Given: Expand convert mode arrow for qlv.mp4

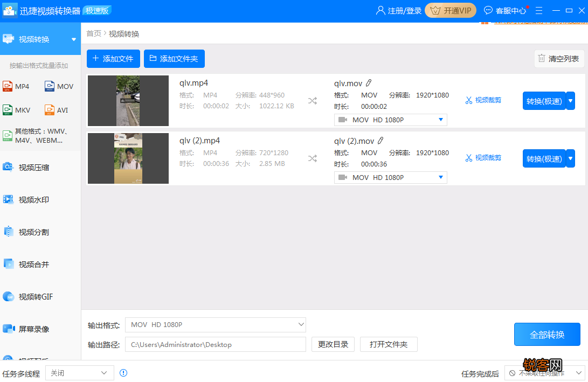Looking at the screenshot, I should (570, 101).
